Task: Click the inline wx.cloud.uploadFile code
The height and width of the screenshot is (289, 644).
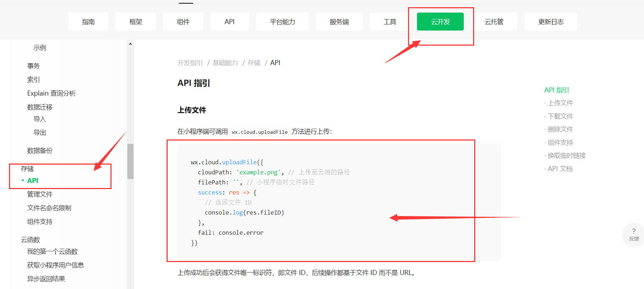Action: (x=260, y=132)
